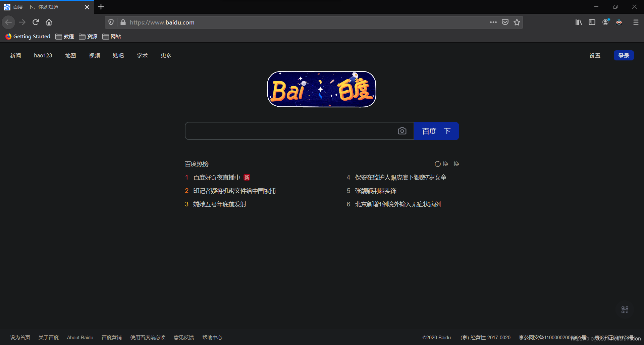644x345 pixels.
Task: Click the tracking protection shield icon
Action: 111,22
